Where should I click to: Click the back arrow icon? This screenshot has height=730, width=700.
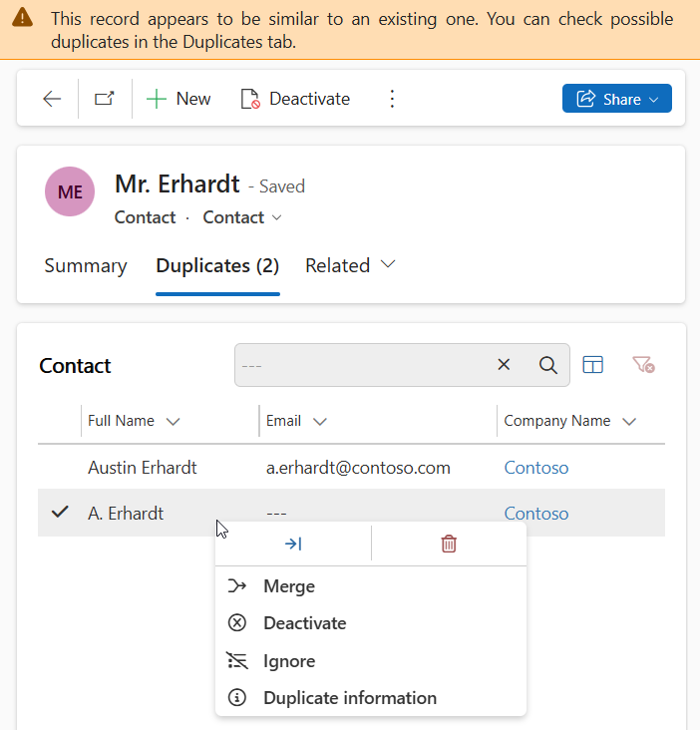[52, 99]
